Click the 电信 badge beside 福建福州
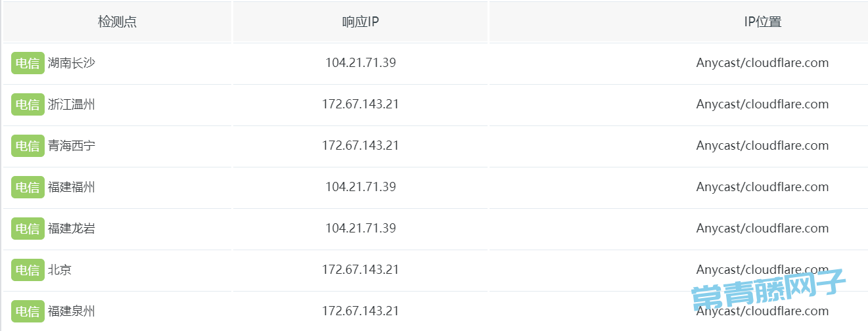 28,187
